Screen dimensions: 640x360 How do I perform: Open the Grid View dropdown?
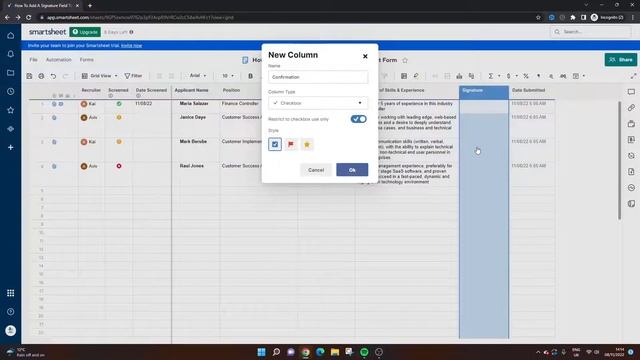point(100,76)
